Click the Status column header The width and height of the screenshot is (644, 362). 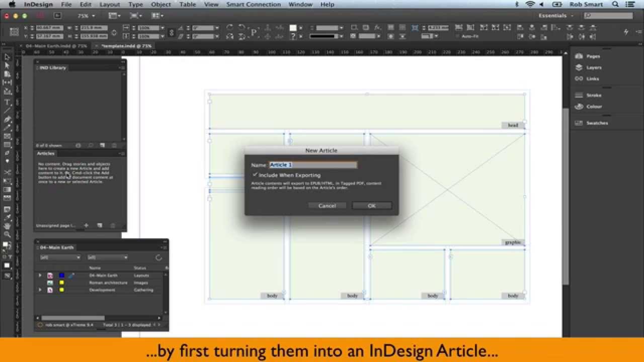coord(140,268)
